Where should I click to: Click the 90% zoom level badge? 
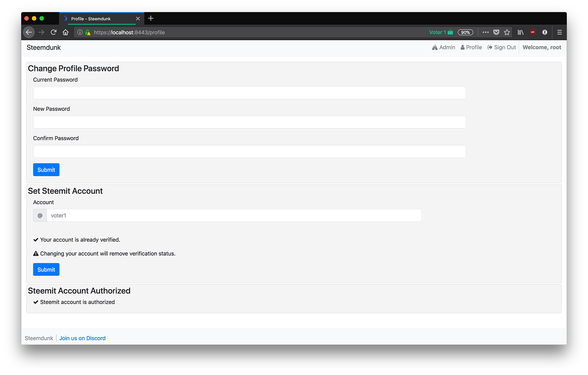tap(465, 32)
